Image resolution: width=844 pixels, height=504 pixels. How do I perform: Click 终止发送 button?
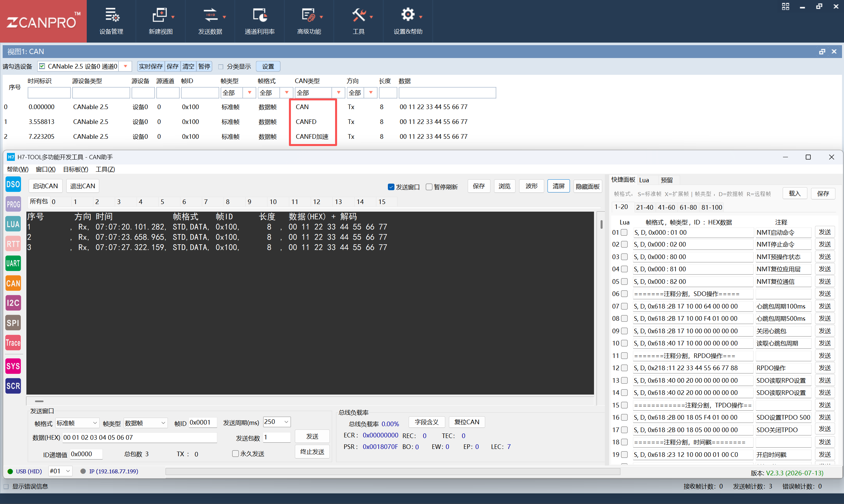312,452
